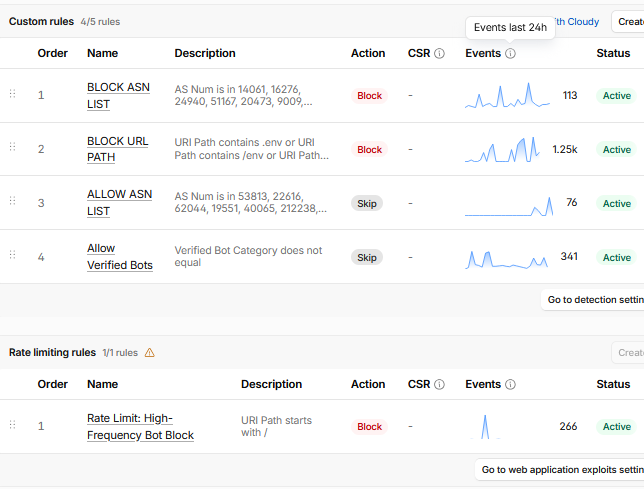Click drag handle for BLOCK URL PATH row
Screen dimensions: 644x489
pos(12,147)
